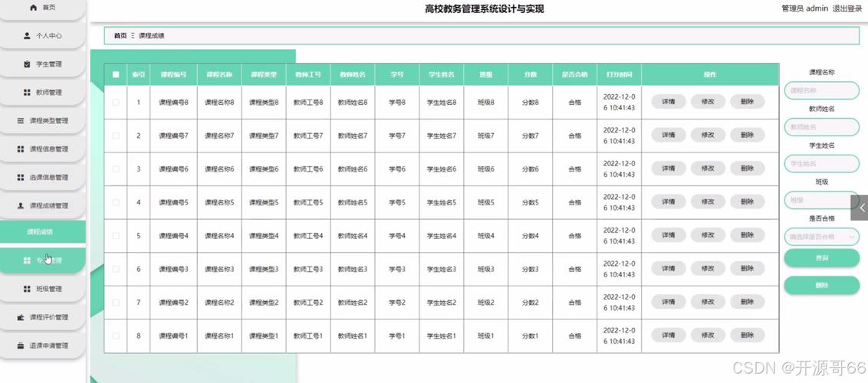Click the cell 教师姓名7
868x383 pixels.
[353, 136]
